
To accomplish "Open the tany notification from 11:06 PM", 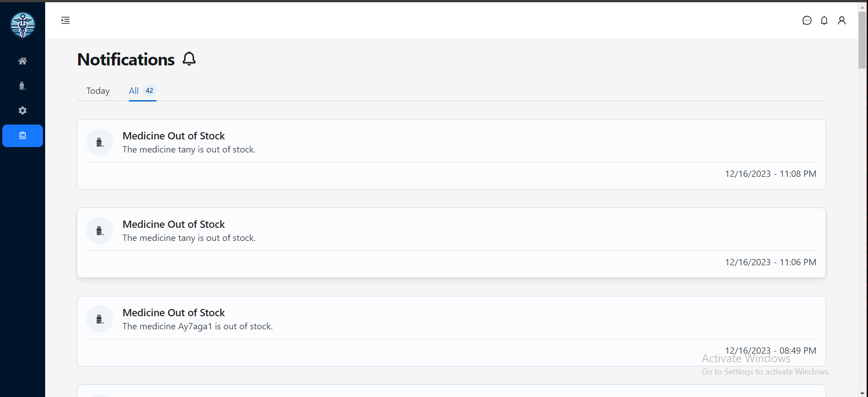I will (x=451, y=243).
